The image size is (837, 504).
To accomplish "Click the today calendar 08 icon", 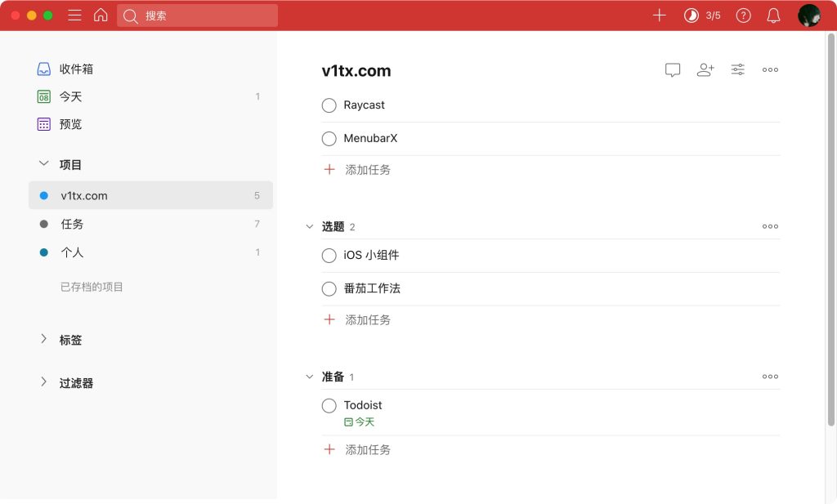I will tap(44, 96).
